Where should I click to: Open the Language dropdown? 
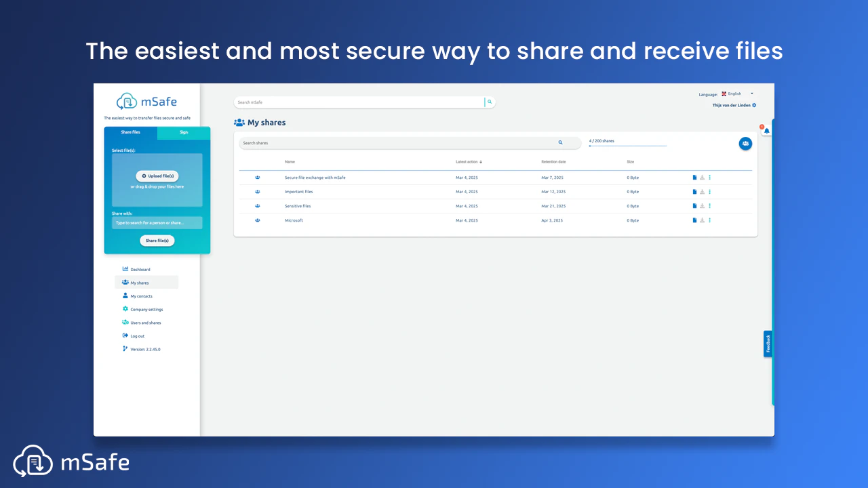[x=736, y=94]
